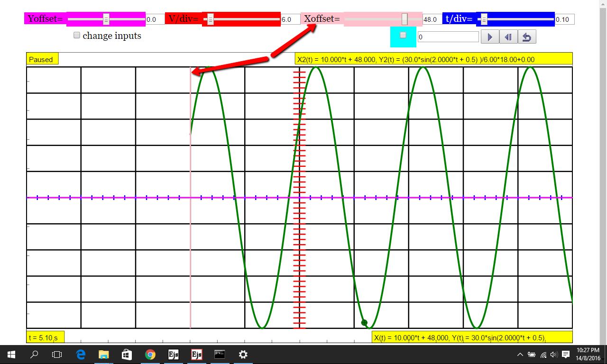Viewport: 607px width, 364px height.
Task: Click the 't = 5.10 s' time readout
Action: [45, 337]
